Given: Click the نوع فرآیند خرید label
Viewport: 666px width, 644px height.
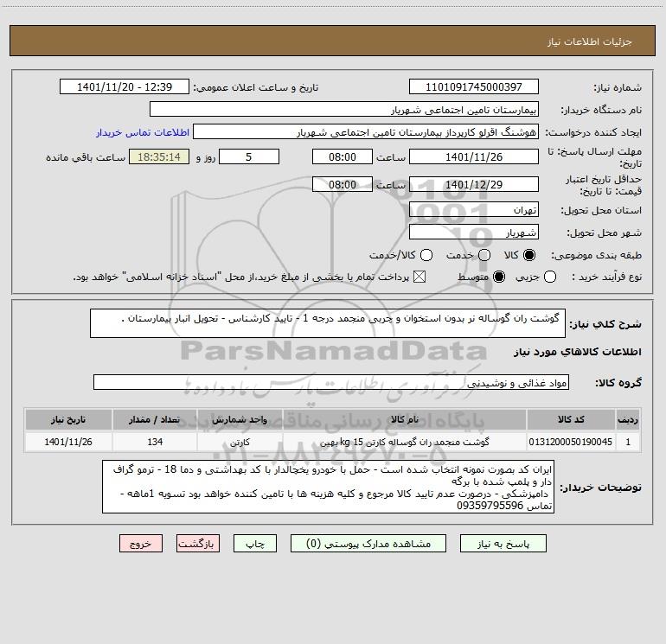Looking at the screenshot, I should [606, 277].
